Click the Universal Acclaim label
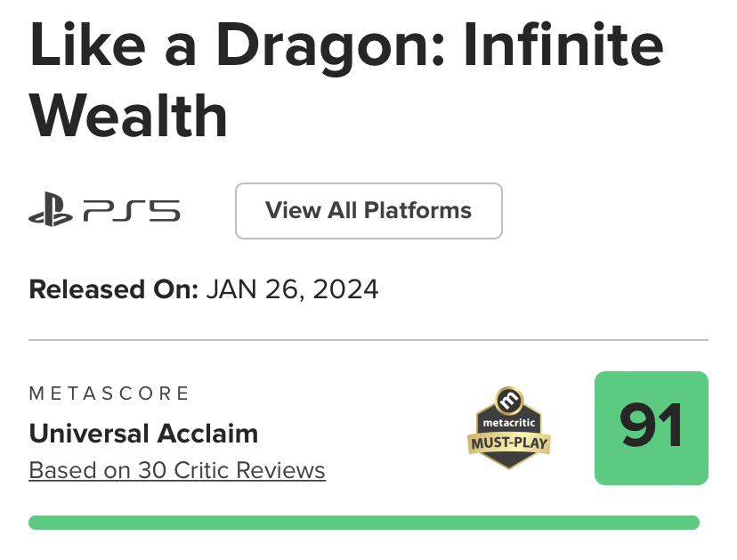The image size is (737, 560). [143, 434]
